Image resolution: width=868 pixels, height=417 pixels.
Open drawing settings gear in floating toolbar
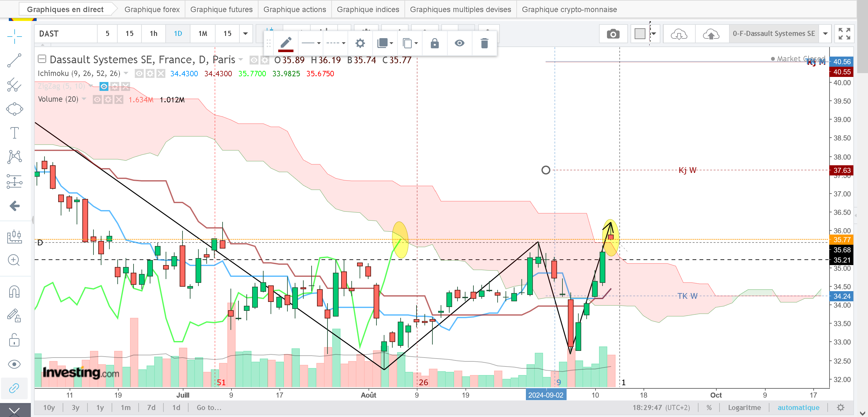click(x=360, y=43)
